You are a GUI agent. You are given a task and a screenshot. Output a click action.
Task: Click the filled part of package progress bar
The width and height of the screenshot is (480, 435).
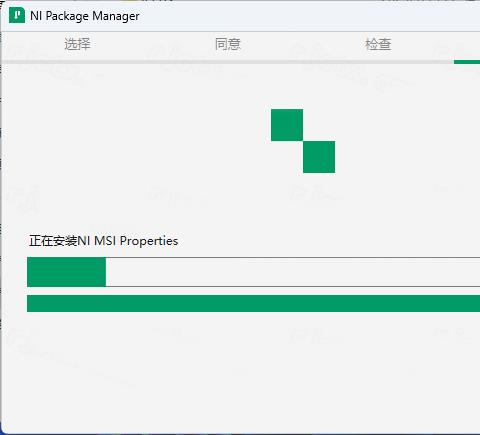point(66,272)
